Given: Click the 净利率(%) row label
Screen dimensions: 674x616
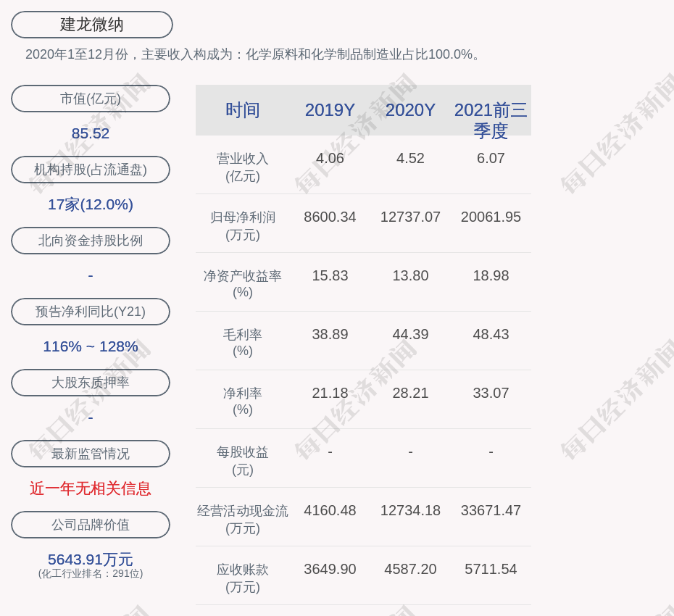Looking at the screenshot, I should coord(243,401).
